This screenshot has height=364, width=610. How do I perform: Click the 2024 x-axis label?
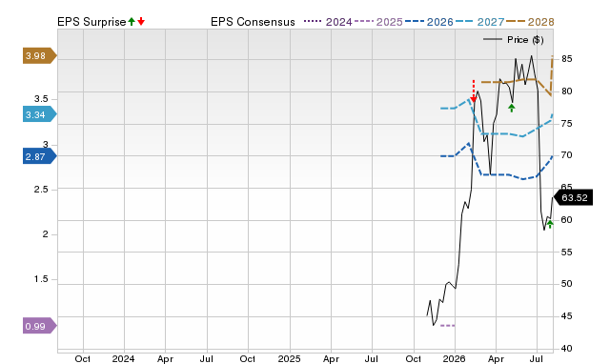tap(123, 358)
